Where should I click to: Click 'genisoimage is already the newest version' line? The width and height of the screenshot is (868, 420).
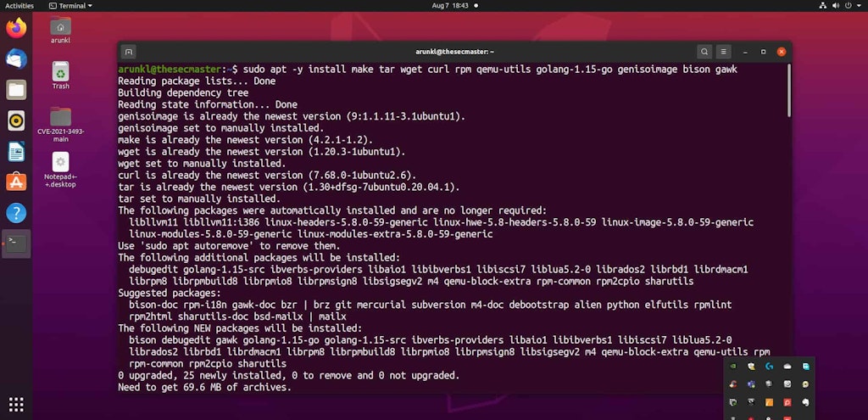click(x=292, y=116)
